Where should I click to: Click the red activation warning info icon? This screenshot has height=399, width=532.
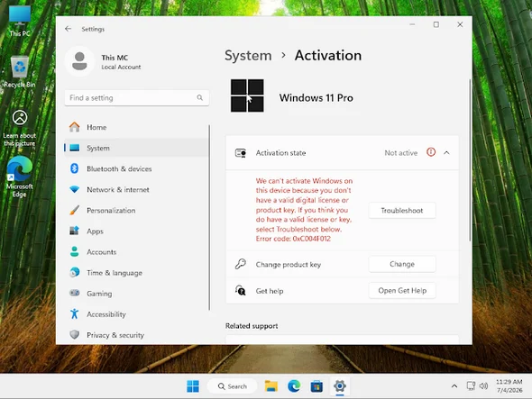click(x=431, y=152)
